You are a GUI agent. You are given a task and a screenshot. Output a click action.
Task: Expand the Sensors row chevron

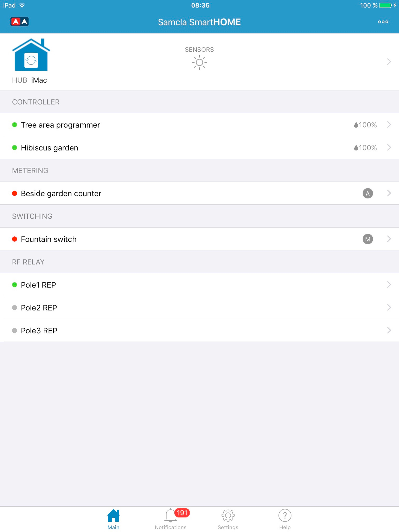(x=389, y=62)
